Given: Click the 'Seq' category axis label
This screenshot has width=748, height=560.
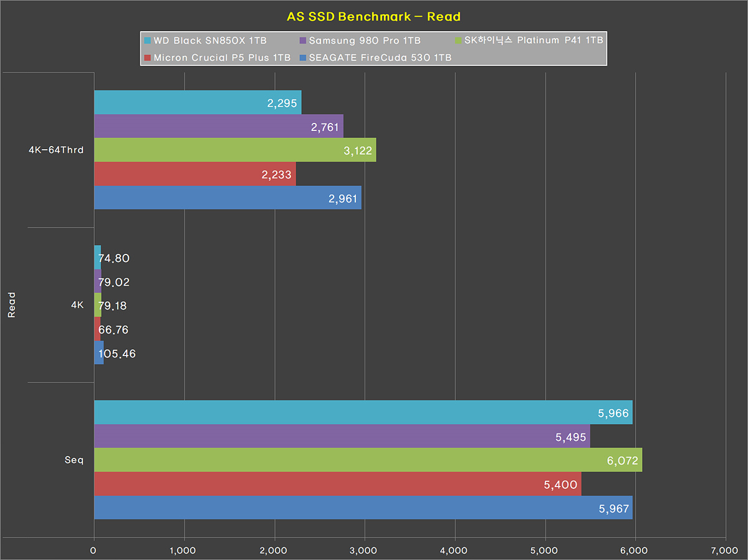Looking at the screenshot, I should coord(75,460).
